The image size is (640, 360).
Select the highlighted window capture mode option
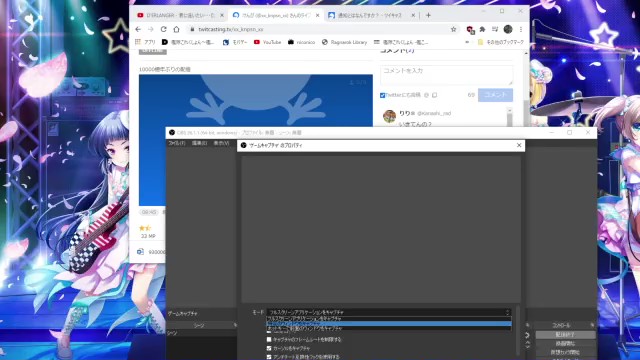(x=389, y=323)
